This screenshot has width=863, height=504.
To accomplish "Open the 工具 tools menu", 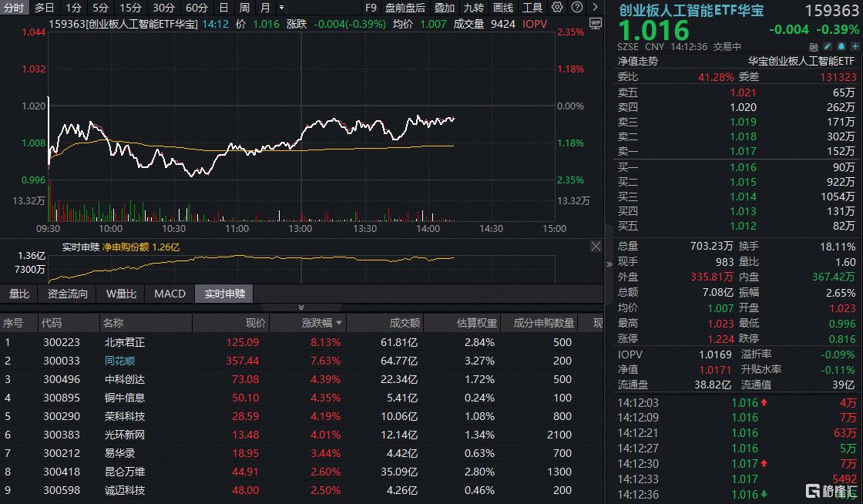I will coord(532,8).
